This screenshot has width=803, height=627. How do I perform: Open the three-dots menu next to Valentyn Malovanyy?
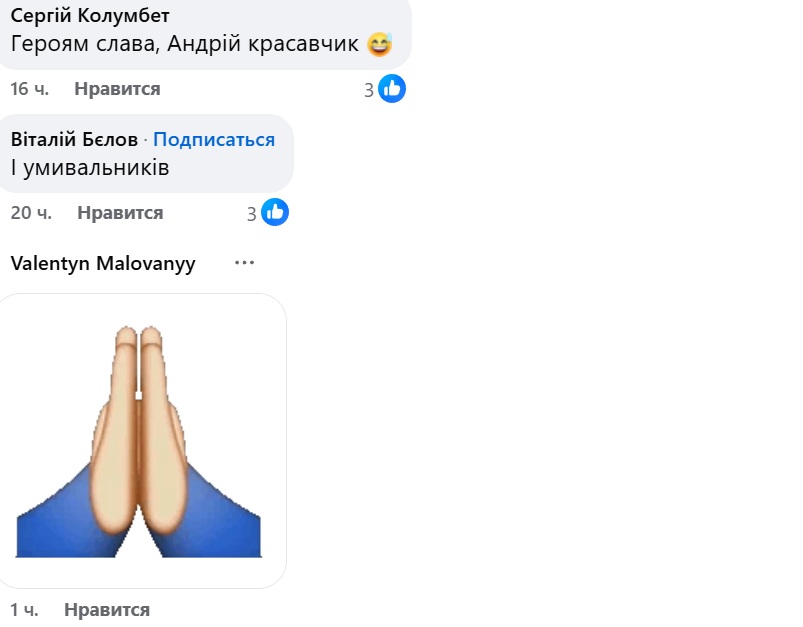point(244,263)
